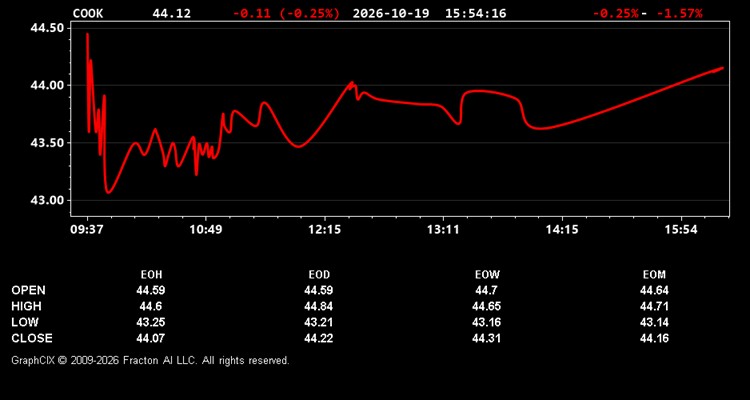The image size is (750, 400).
Task: Click the EOH close value 44.07
Action: coord(151,338)
